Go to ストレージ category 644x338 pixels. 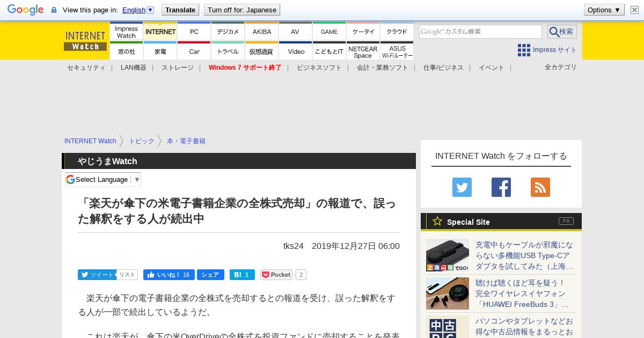[x=178, y=68]
